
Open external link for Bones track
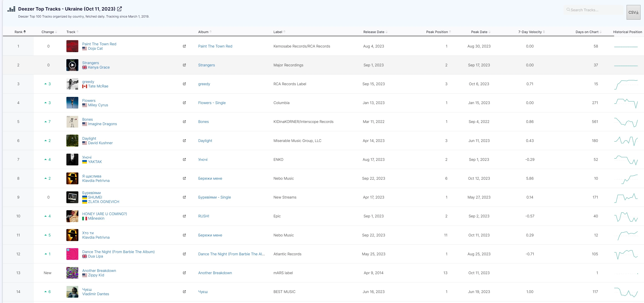184,122
